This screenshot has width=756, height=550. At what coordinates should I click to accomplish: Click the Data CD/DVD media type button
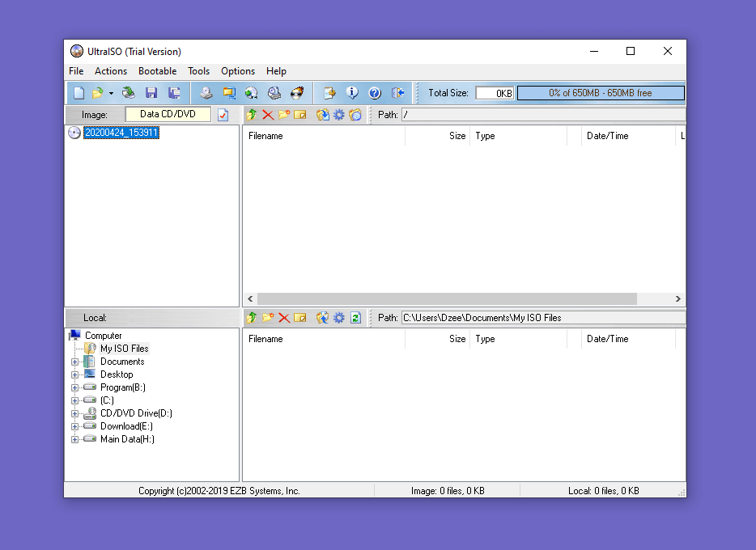(168, 114)
